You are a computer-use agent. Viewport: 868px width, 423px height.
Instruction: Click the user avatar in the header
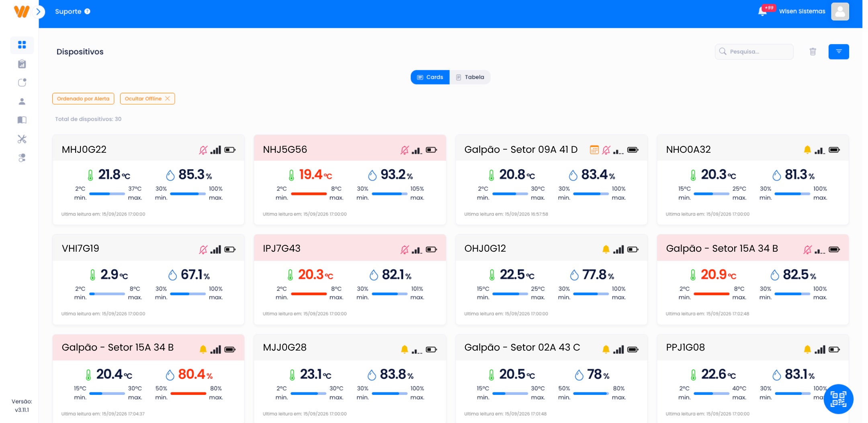[x=840, y=11]
